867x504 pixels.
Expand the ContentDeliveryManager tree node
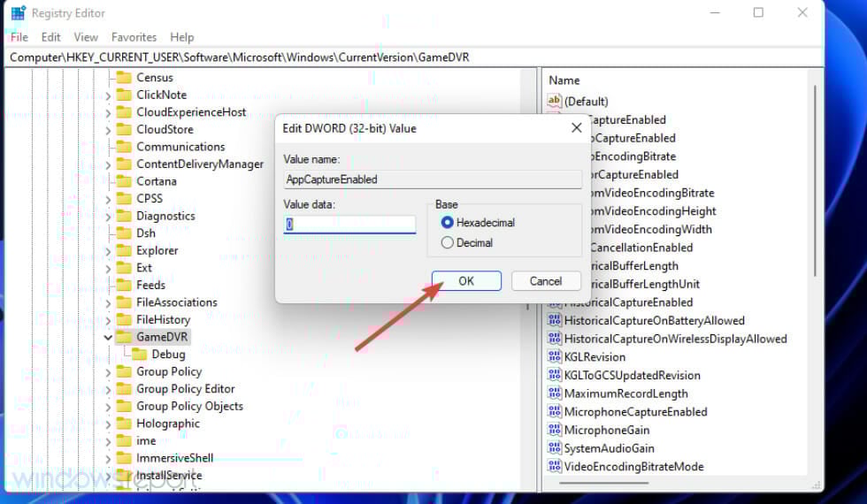[108, 164]
